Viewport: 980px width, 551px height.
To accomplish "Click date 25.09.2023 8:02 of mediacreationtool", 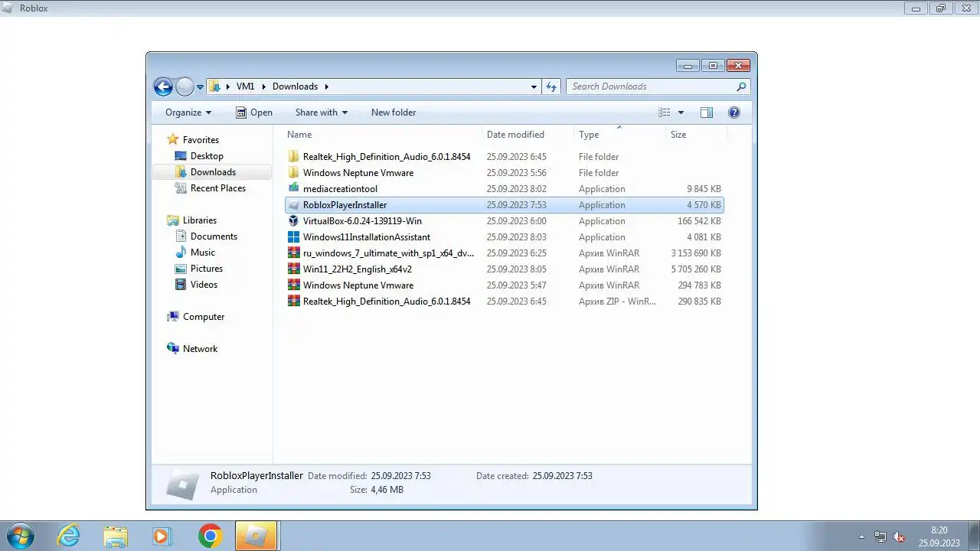I will click(516, 189).
